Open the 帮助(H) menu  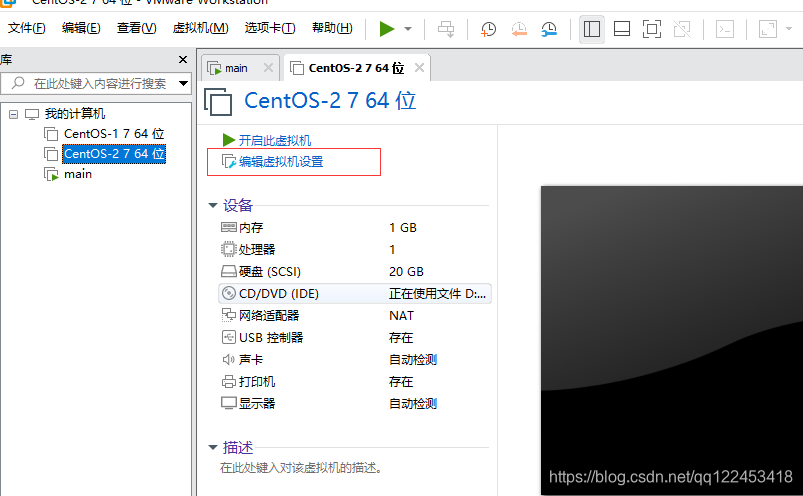pos(332,28)
